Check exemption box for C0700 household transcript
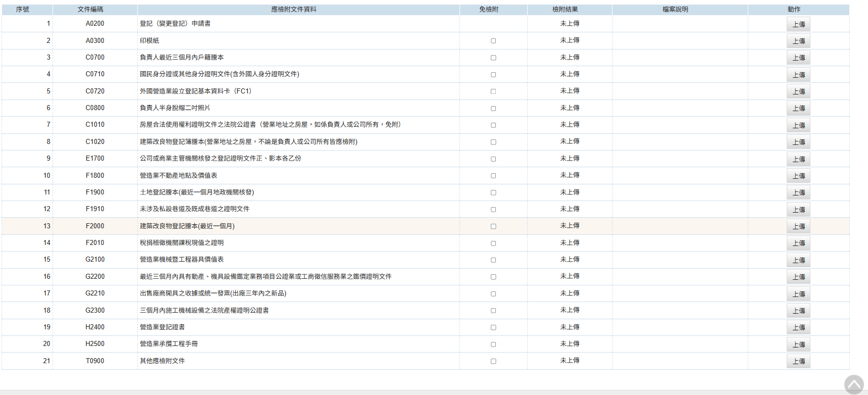The image size is (868, 395). point(493,58)
